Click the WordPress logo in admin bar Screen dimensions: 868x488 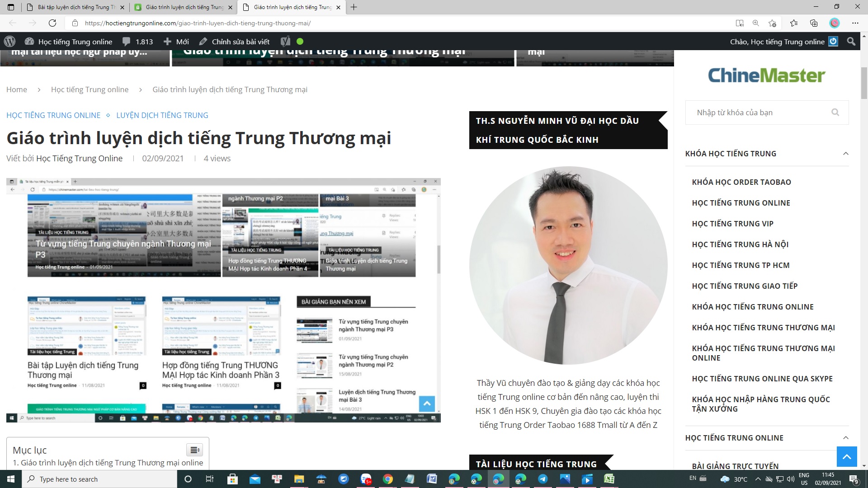(x=9, y=42)
